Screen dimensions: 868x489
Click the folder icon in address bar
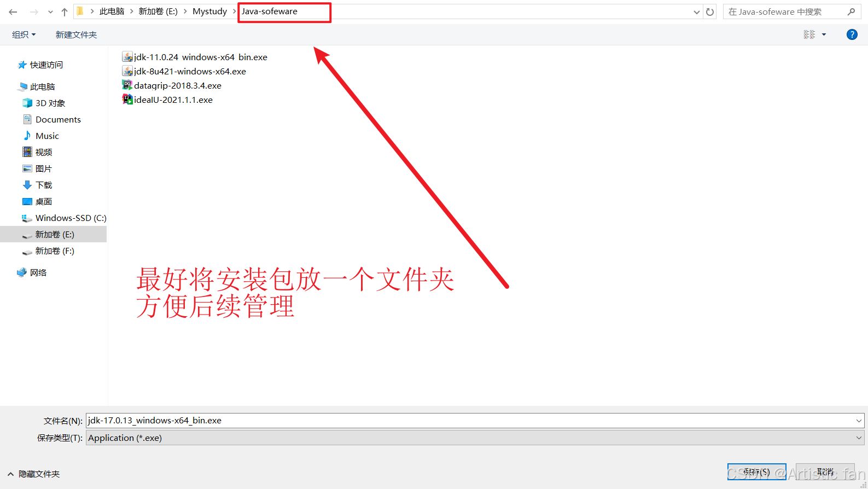coord(80,11)
